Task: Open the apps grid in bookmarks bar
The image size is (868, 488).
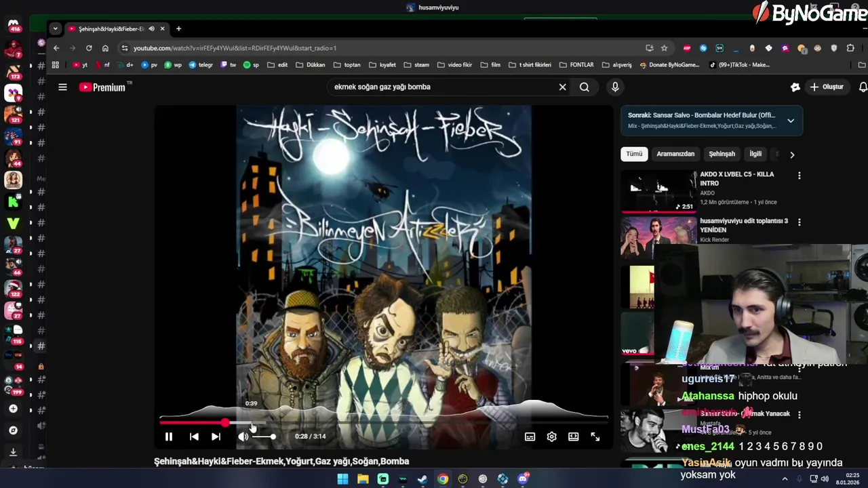Action: click(56, 65)
